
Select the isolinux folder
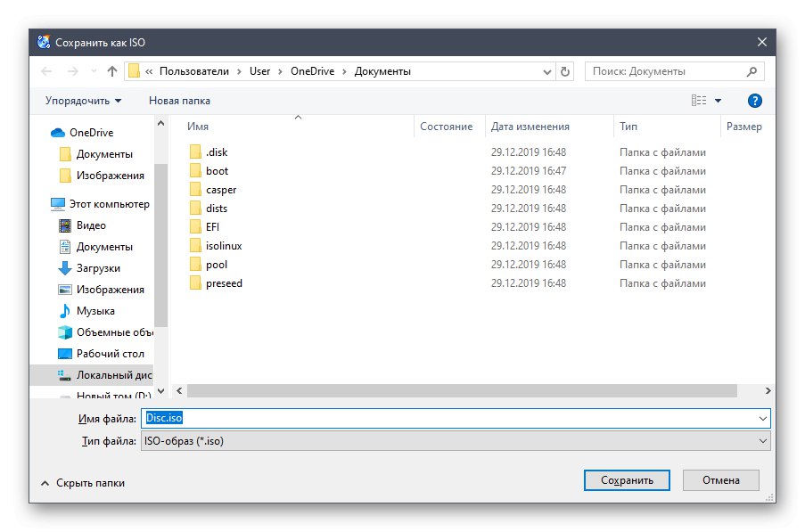224,246
